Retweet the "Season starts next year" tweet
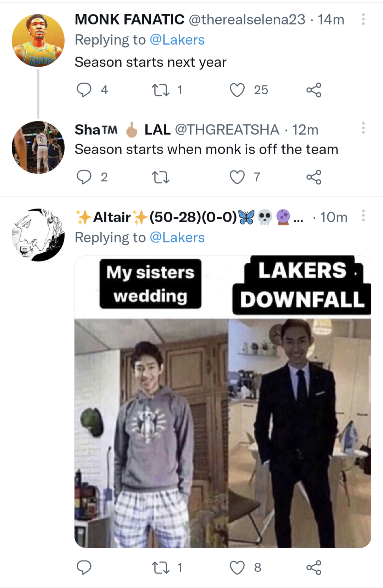This screenshot has height=588, width=383. pyautogui.click(x=161, y=90)
